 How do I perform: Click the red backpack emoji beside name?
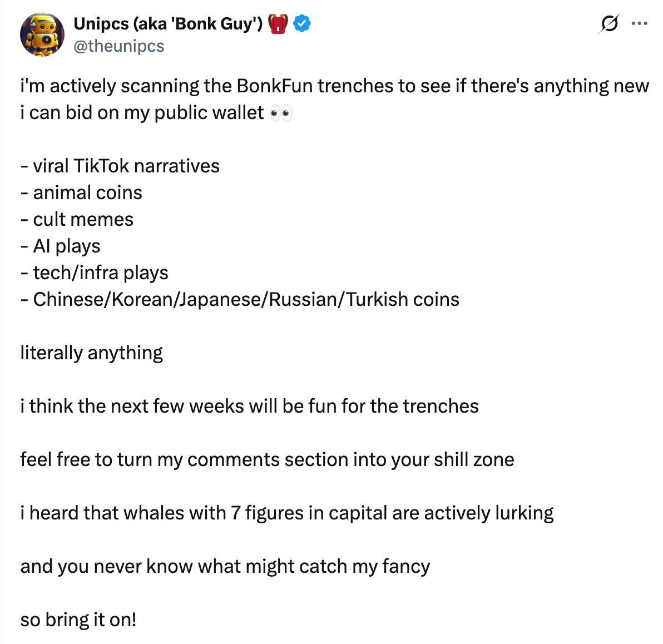click(x=278, y=24)
